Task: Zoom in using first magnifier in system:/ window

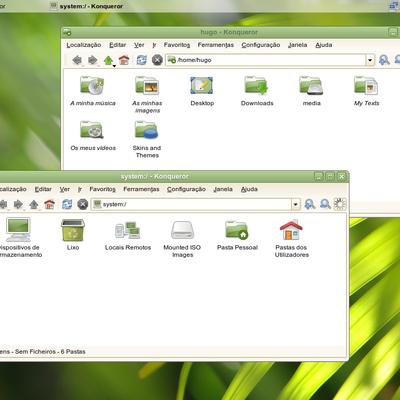Action: 310,204
